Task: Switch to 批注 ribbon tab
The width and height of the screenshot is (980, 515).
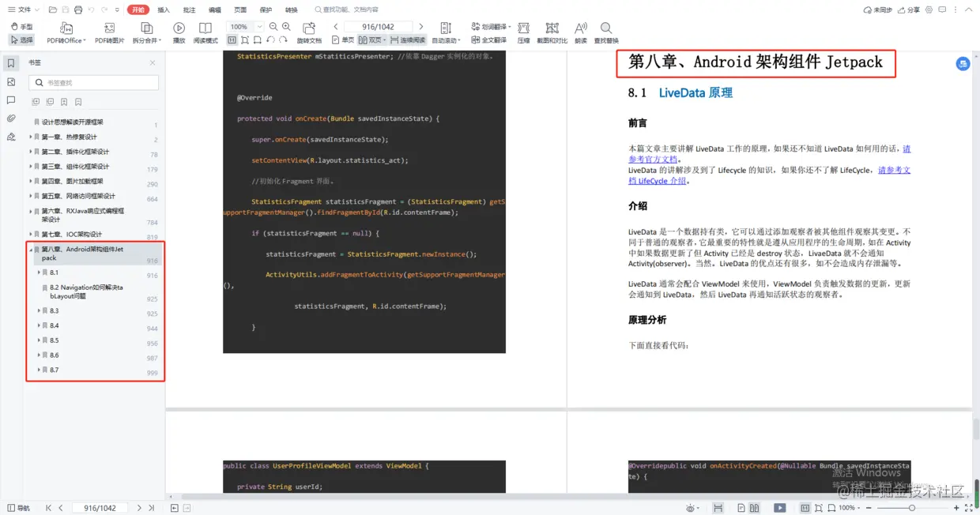Action: (189, 9)
